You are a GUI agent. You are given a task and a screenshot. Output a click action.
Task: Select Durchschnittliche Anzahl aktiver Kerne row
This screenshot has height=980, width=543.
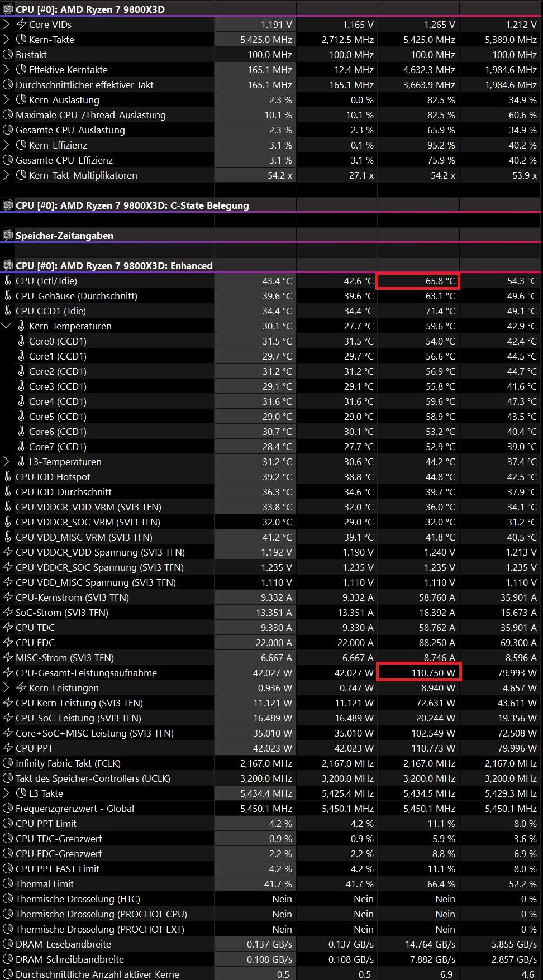click(x=271, y=974)
